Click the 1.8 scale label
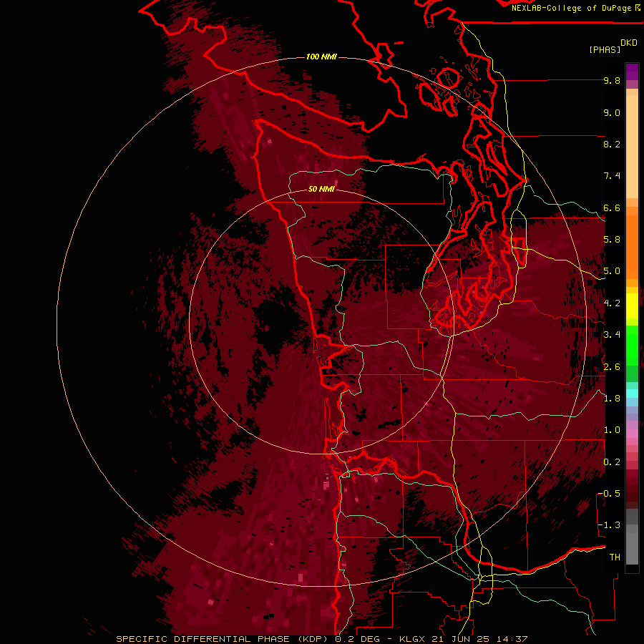 612,399
